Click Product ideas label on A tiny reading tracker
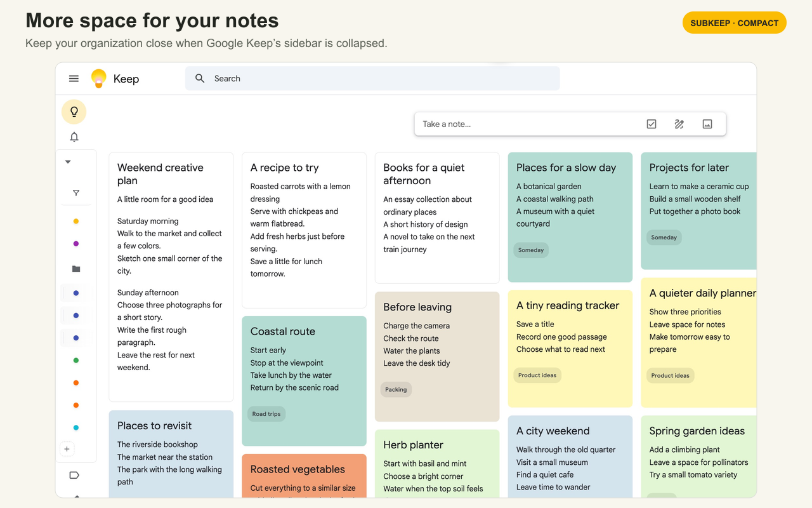 point(537,375)
